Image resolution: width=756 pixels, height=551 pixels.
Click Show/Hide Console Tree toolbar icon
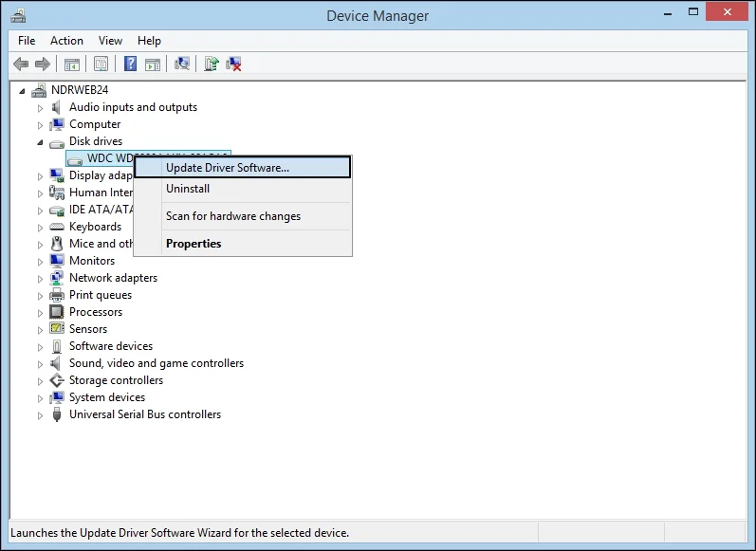(72, 64)
